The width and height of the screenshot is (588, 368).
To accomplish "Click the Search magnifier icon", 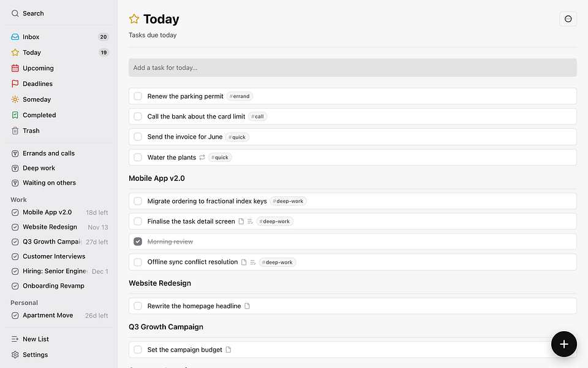I will coord(15,13).
